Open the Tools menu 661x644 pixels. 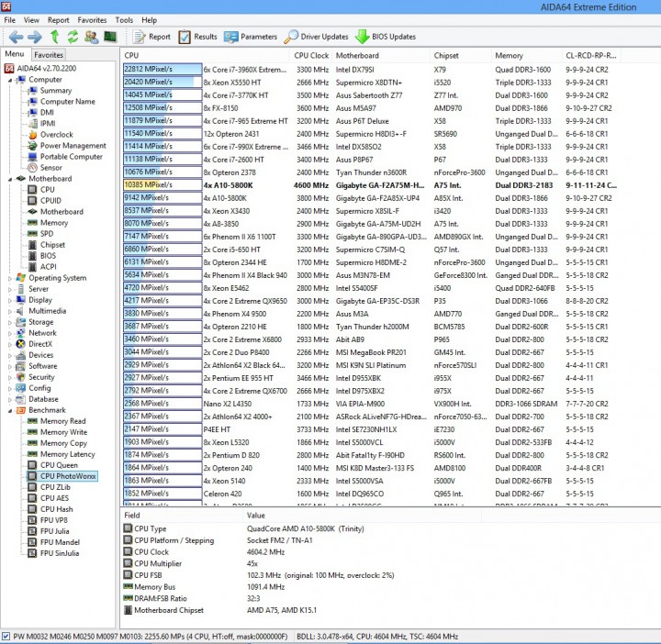124,20
